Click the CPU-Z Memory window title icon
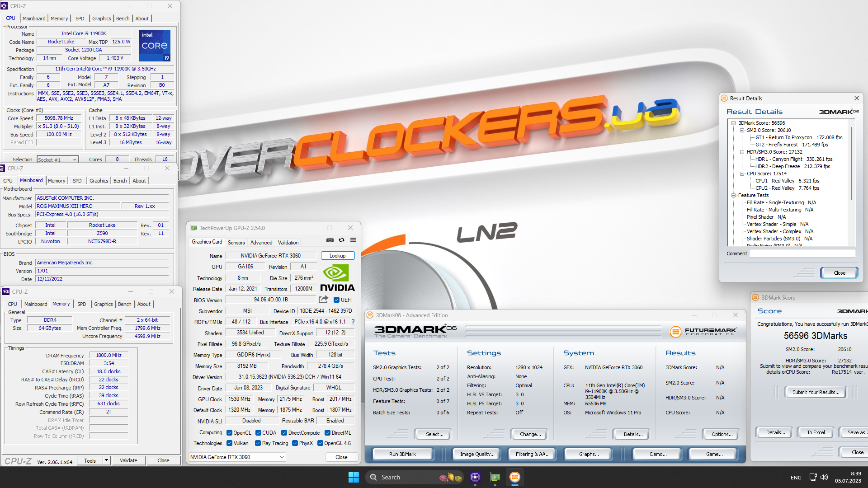Screen dimensions: 868x488 click(6, 291)
